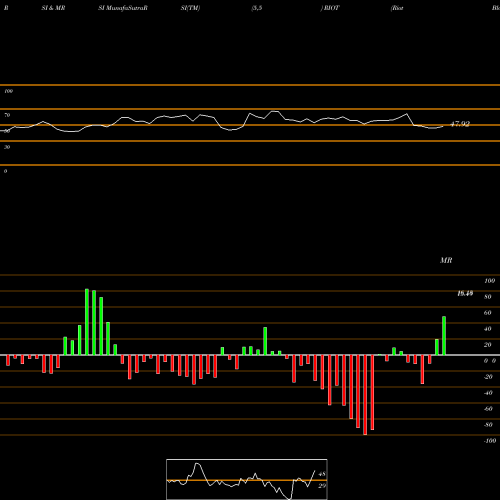This screenshot has width=500, height=500.
Task: Click the RSI axis label 30
Action: point(7,147)
